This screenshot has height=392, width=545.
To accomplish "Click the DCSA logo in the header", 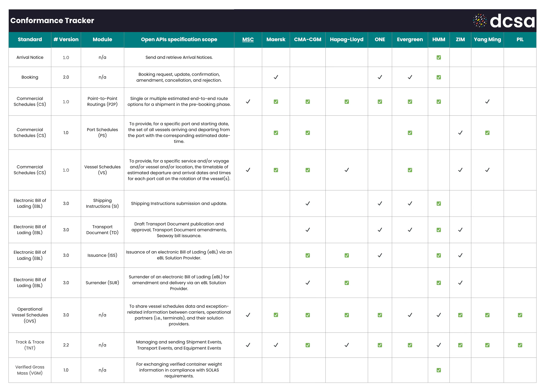I will [504, 21].
